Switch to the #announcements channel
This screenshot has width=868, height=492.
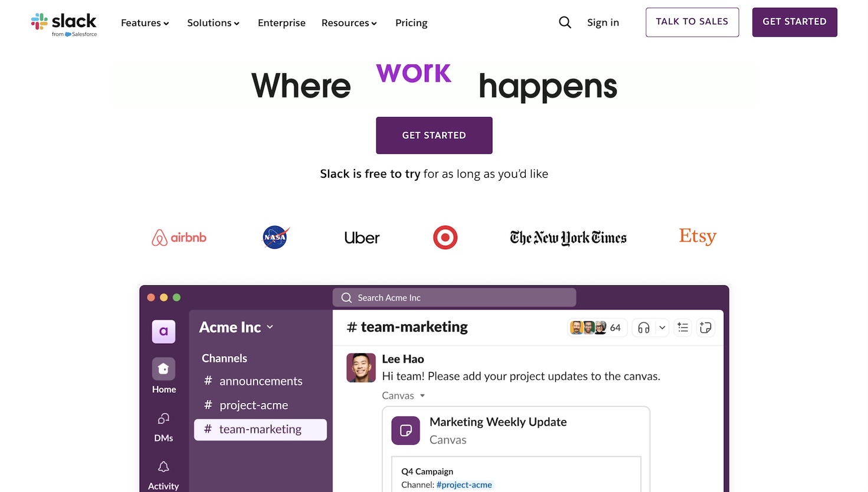coord(261,381)
